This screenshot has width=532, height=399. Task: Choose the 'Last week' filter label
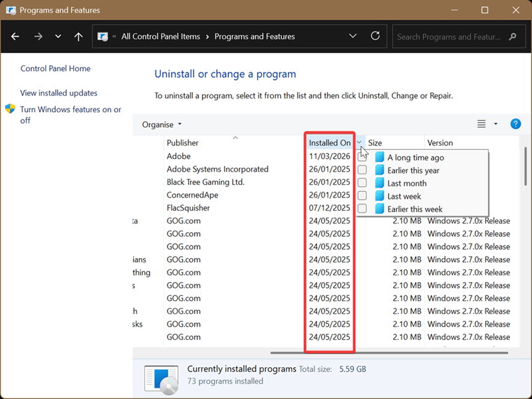(x=404, y=196)
